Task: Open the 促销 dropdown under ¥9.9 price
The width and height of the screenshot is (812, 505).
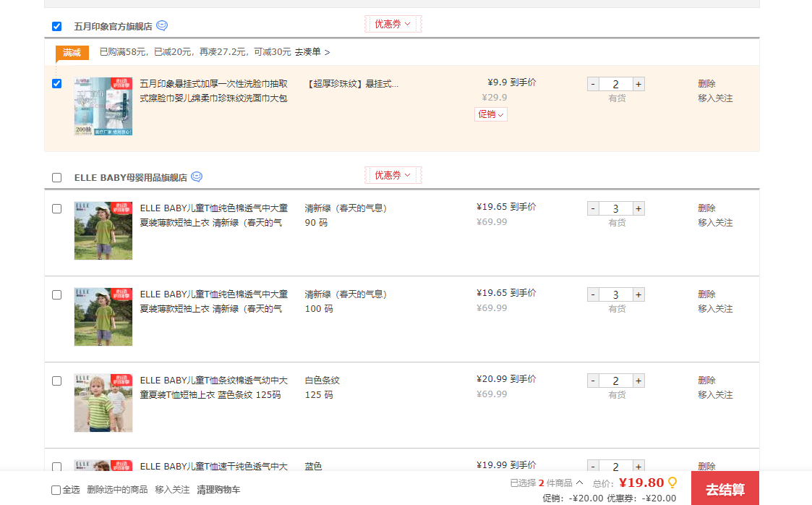Action: 490,114
